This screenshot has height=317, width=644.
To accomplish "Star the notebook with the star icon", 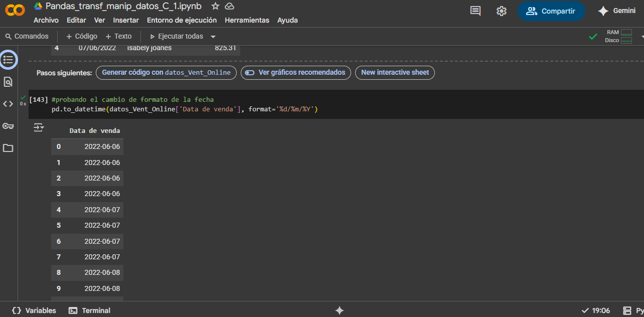I will pyautogui.click(x=215, y=6).
